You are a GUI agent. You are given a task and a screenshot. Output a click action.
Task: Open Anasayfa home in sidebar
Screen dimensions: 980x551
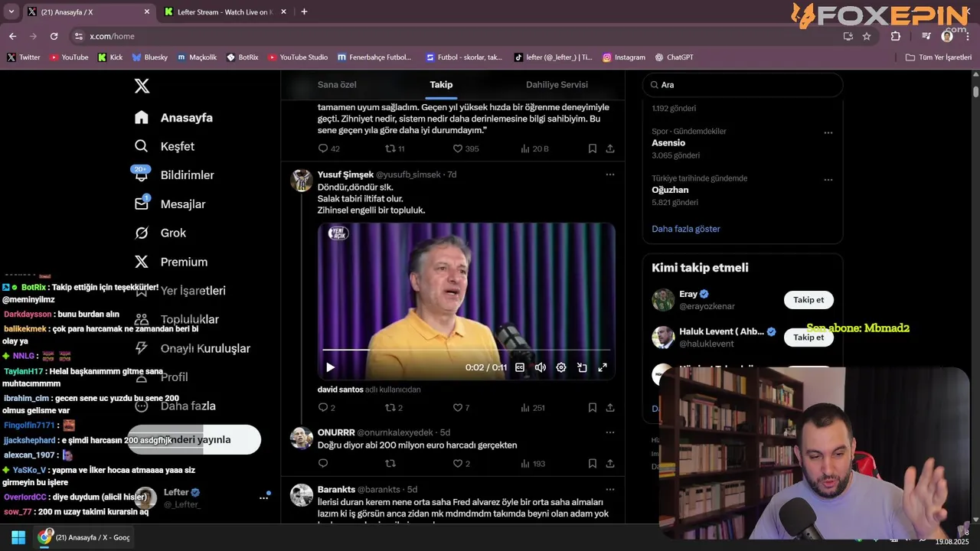point(174,117)
